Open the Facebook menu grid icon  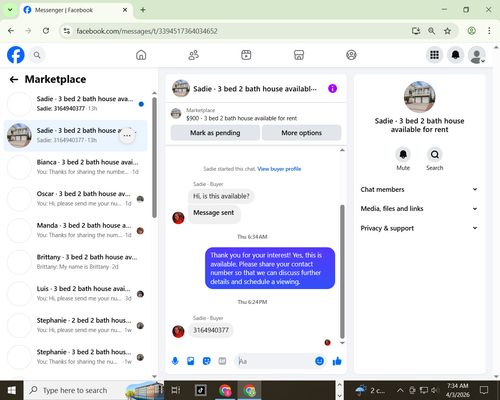point(434,55)
